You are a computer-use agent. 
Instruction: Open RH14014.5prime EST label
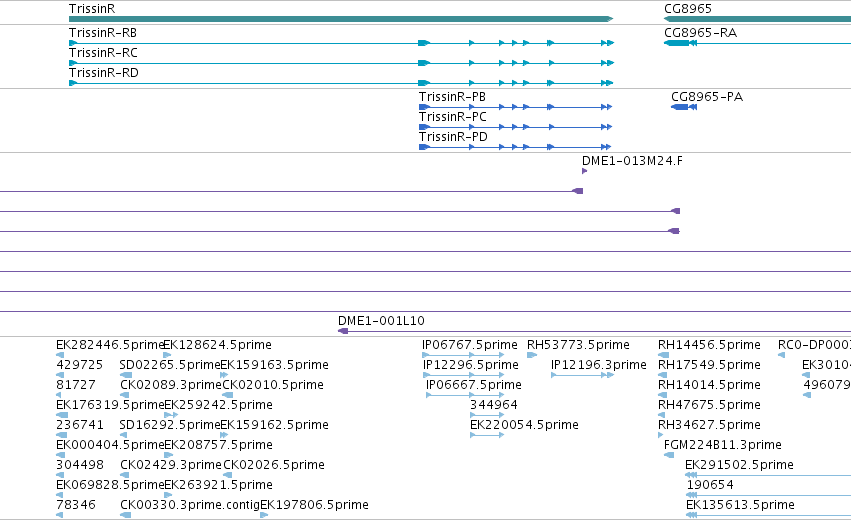tap(709, 385)
